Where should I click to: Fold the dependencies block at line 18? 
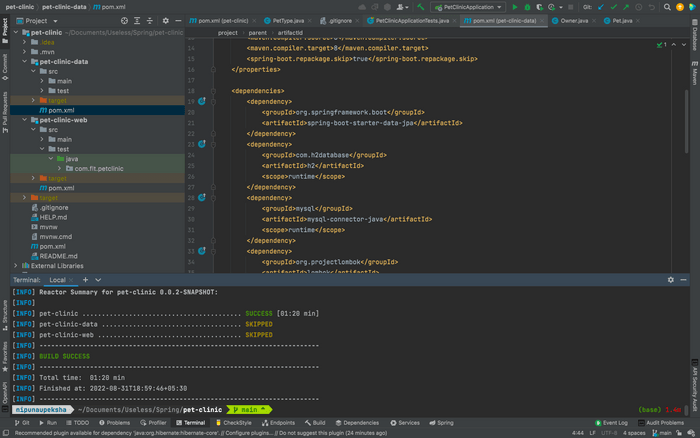click(213, 91)
